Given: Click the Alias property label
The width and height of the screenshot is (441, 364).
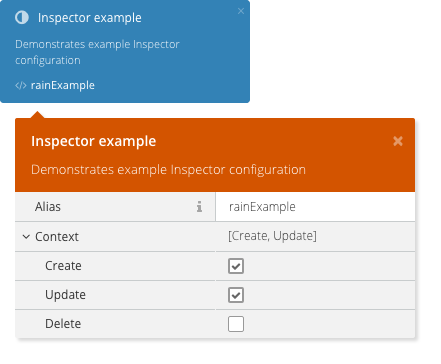Looking at the screenshot, I should 48,207.
